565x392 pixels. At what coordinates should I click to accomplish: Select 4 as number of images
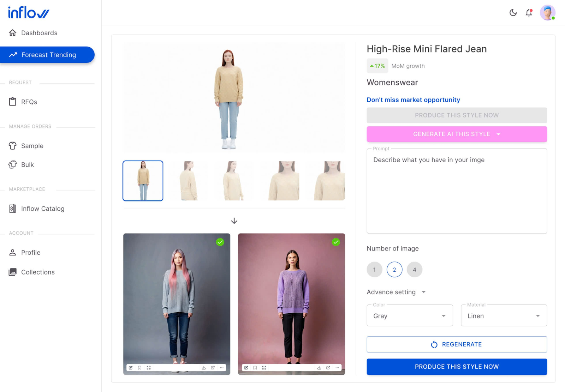(x=415, y=270)
